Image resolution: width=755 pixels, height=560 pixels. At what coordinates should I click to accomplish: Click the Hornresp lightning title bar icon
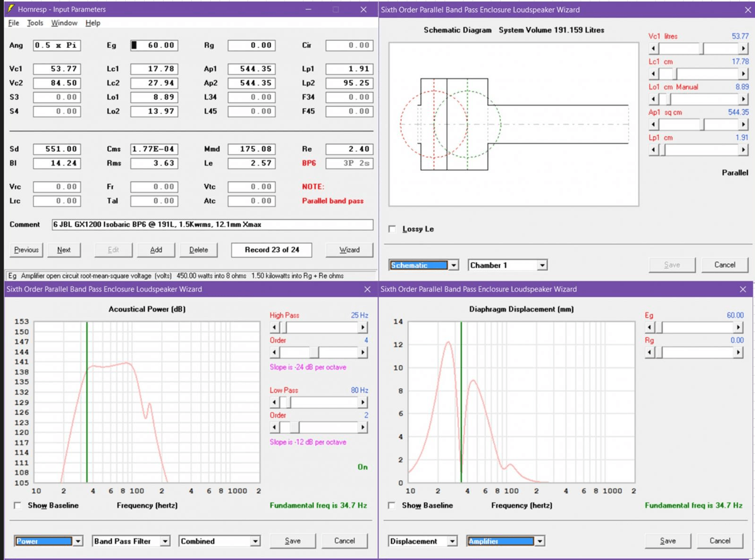(11, 9)
